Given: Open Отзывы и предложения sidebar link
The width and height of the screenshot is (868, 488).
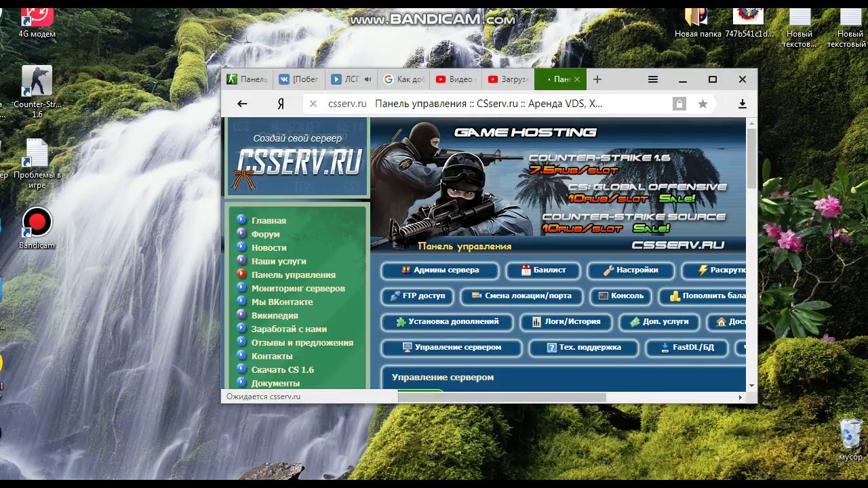Looking at the screenshot, I should click(302, 342).
